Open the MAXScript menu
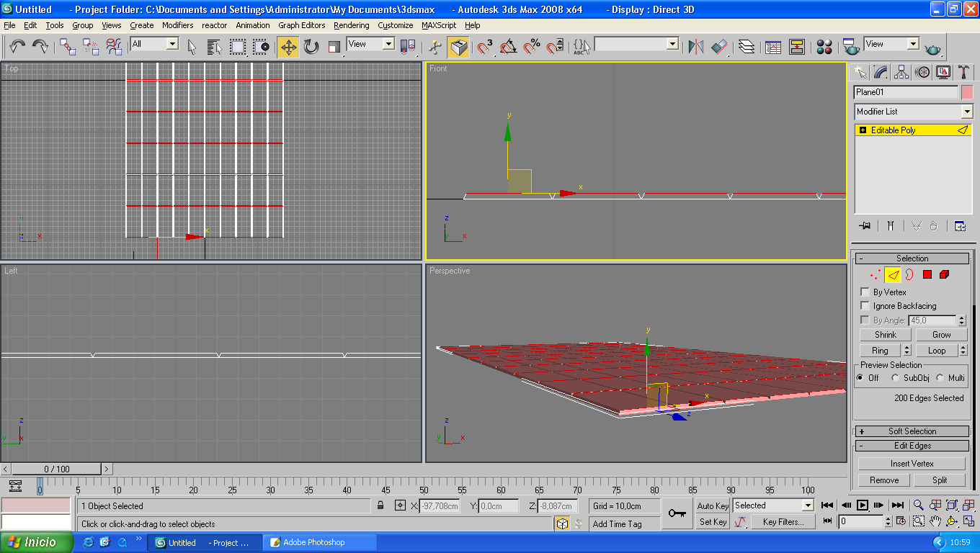The image size is (980, 553). [439, 25]
